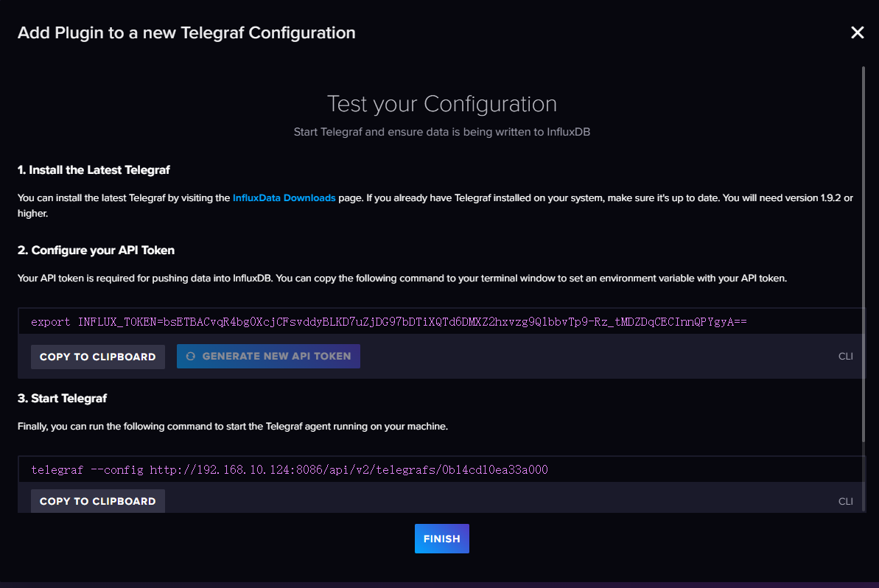Click the Finish button
Screen dimensions: 879x588
[441, 539]
